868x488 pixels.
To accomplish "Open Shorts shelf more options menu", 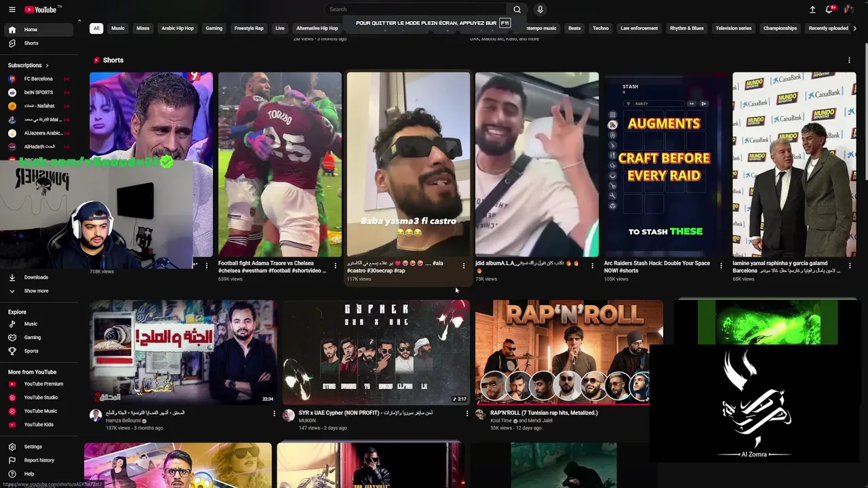I will (849, 60).
